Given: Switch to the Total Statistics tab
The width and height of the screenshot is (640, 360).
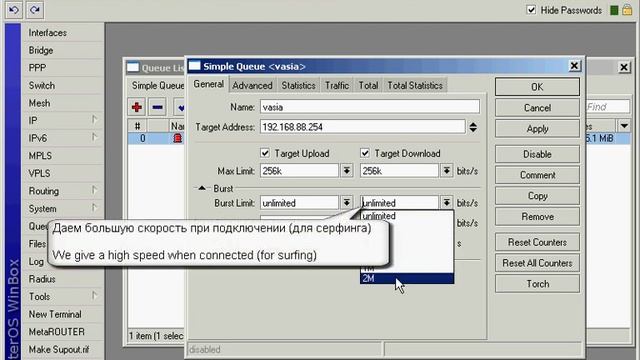Looking at the screenshot, I should [415, 85].
